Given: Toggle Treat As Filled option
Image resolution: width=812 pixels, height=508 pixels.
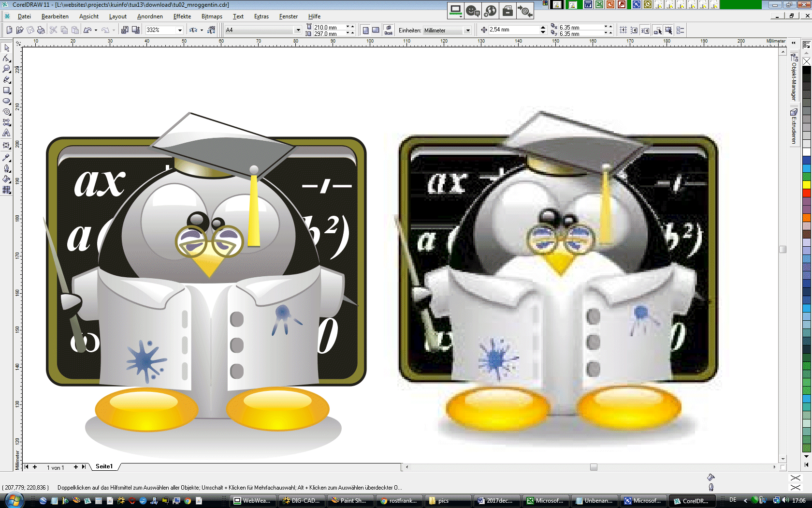Looking at the screenshot, I should [668, 30].
